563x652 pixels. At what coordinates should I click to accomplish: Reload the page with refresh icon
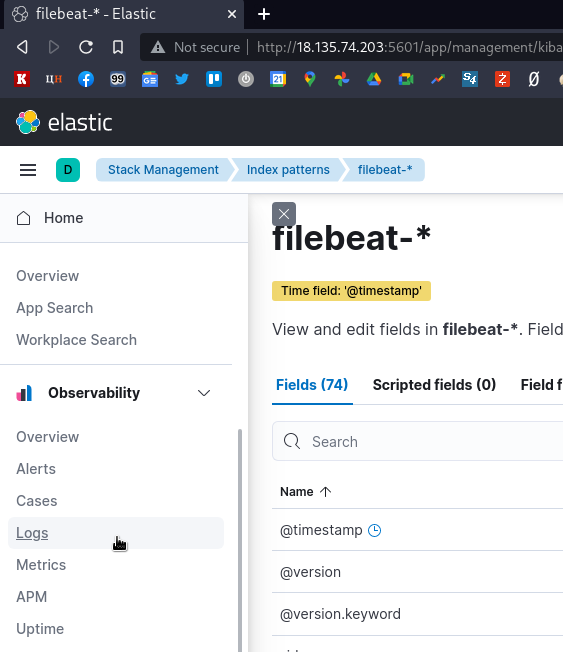(86, 47)
